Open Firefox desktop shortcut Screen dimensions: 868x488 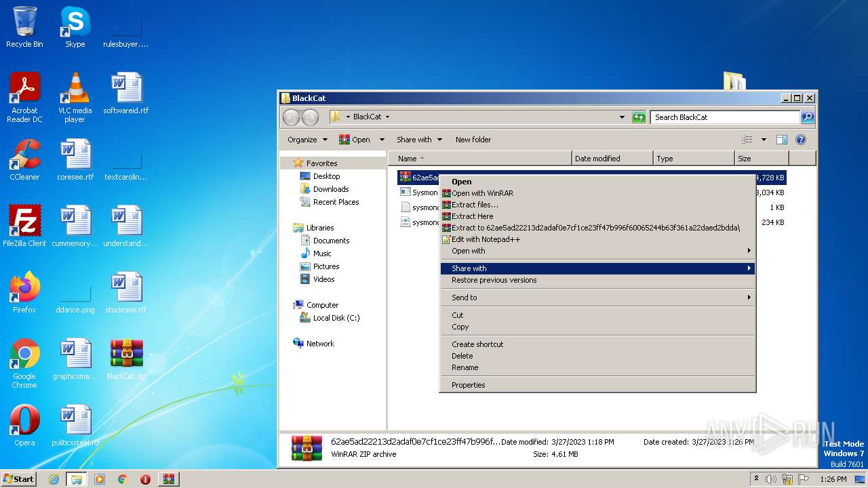click(x=24, y=293)
